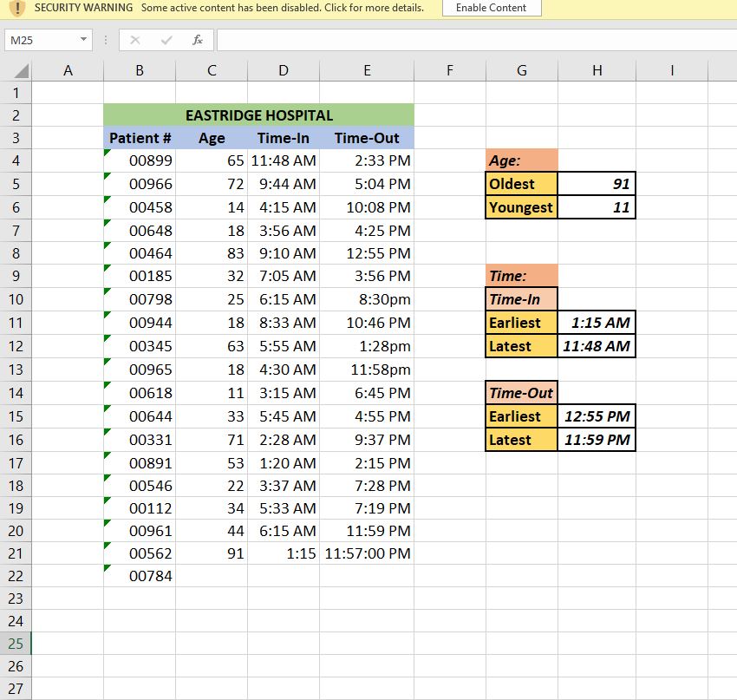
Task: Select patient number 00966 cell
Action: 140,184
